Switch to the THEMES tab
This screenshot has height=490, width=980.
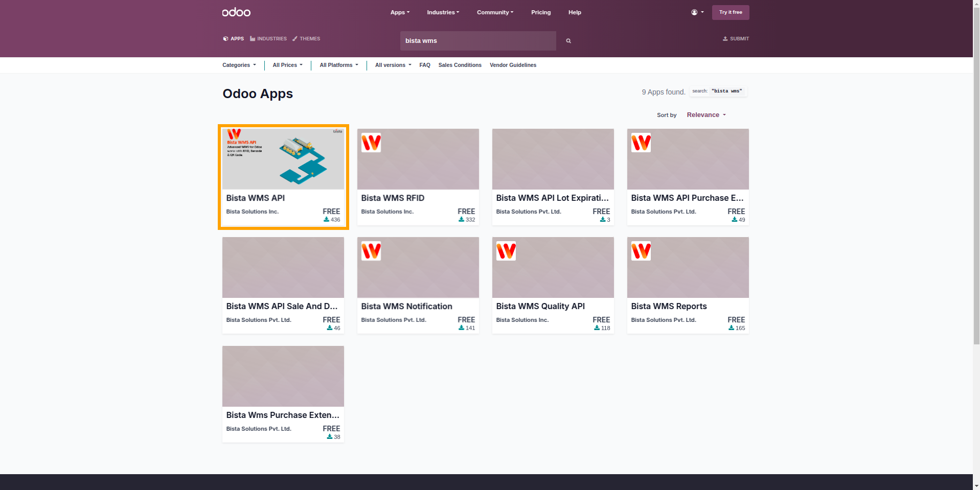[x=306, y=39]
